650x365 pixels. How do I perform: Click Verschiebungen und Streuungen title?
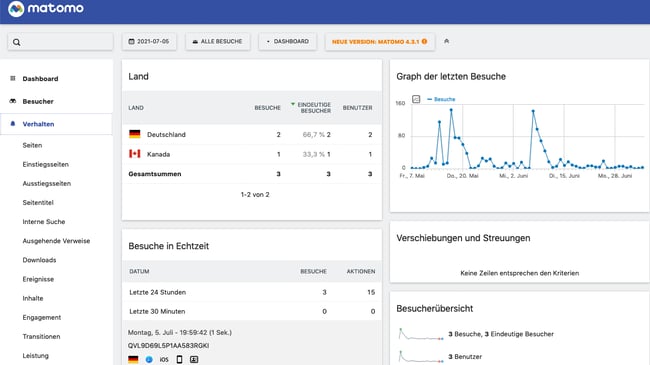tap(463, 238)
